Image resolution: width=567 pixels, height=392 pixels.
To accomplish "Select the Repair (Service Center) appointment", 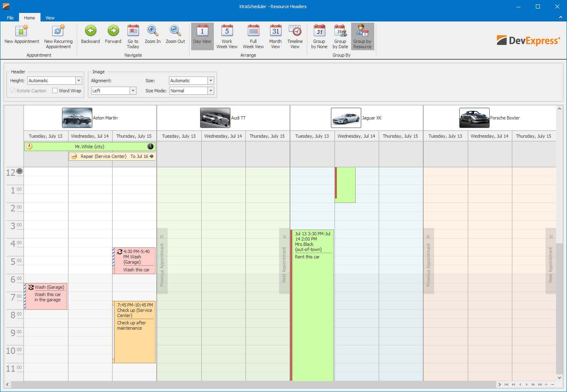I will coord(112,156).
